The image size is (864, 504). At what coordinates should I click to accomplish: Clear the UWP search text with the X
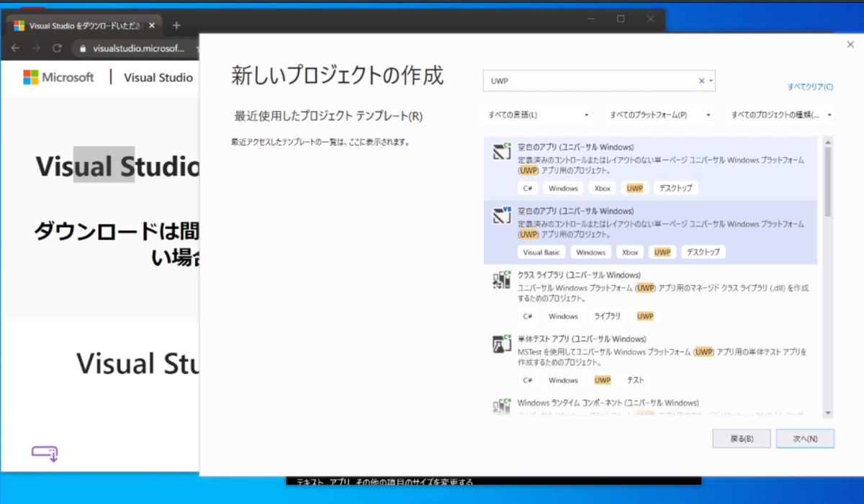pyautogui.click(x=701, y=81)
